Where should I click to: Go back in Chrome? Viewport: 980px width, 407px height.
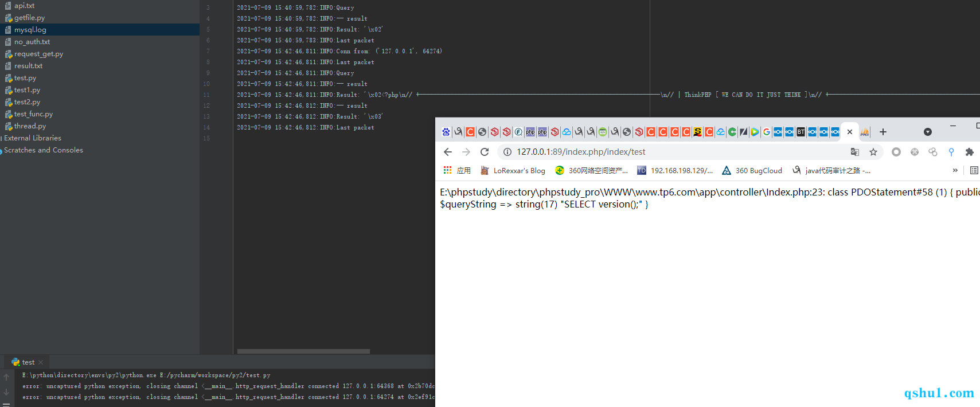pyautogui.click(x=448, y=152)
